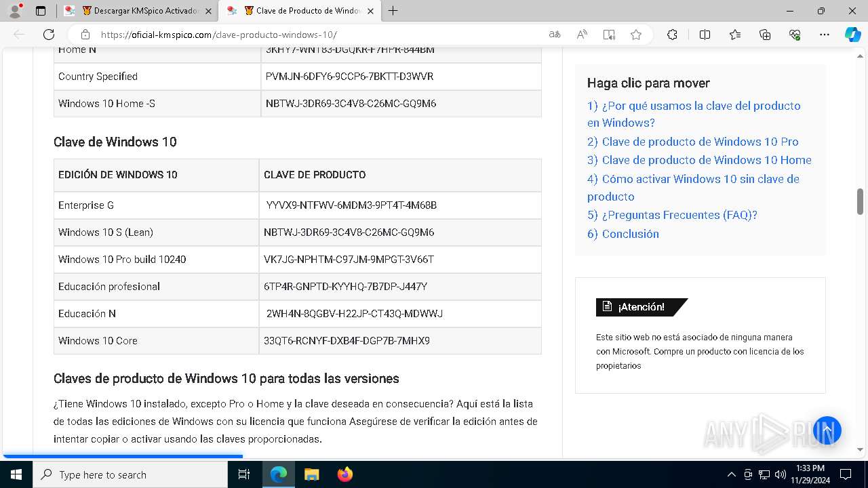Image resolution: width=868 pixels, height=488 pixels.
Task: Select key VK7JG-NPHTM-C97JM-9MPGT-3V66T
Action: click(x=349, y=260)
